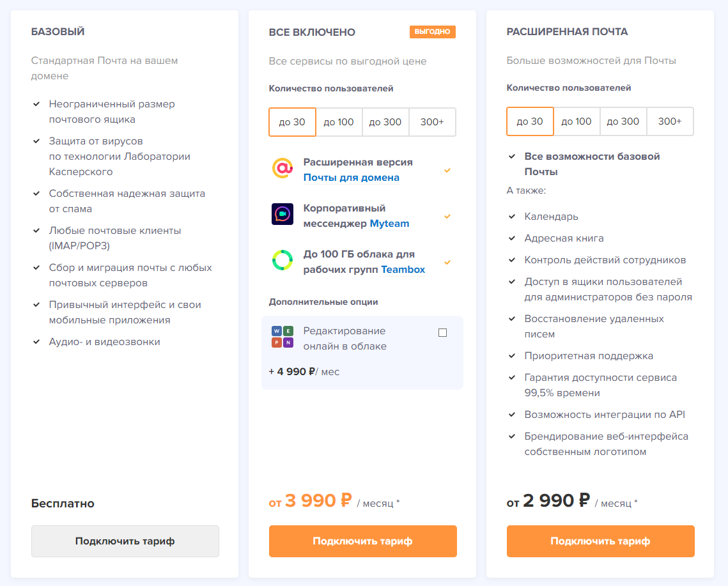The height and width of the screenshot is (586, 728).
Task: Click the Teambox cloud ring icon
Action: click(x=283, y=260)
